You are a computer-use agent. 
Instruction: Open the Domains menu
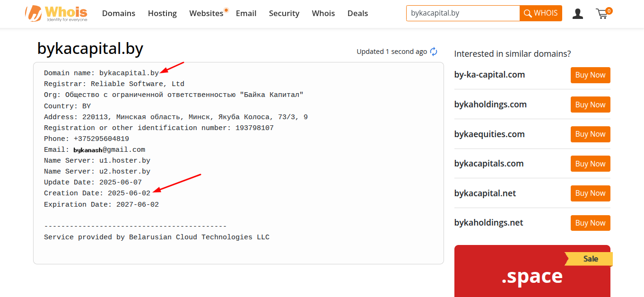click(119, 13)
